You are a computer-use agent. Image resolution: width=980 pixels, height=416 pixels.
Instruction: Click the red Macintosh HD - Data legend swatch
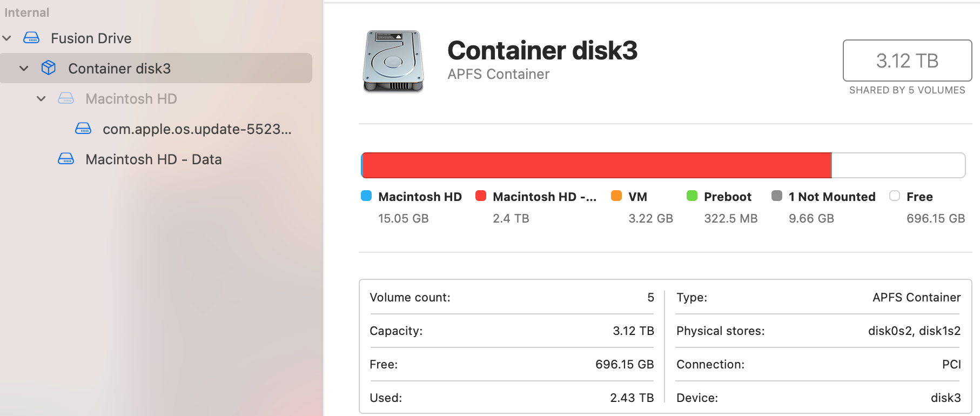coord(481,196)
